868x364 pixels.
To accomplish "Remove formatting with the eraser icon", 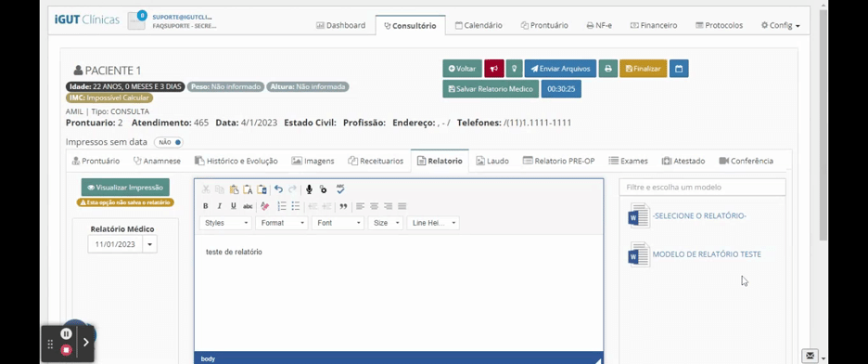I will [264, 206].
